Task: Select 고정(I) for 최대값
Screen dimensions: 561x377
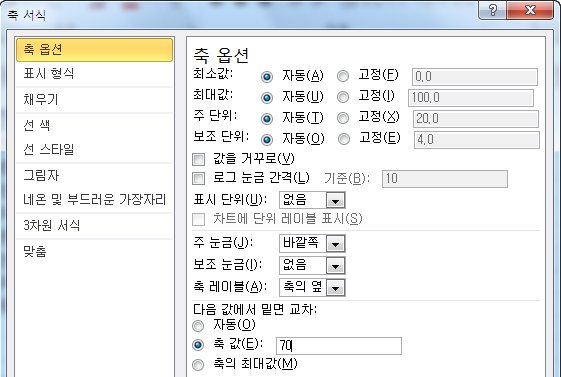Action: click(x=343, y=97)
